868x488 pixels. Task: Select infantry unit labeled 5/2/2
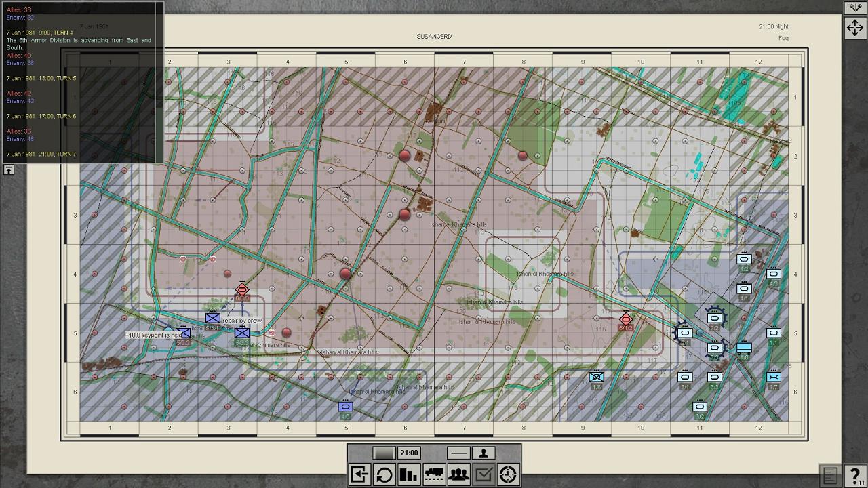(183, 333)
